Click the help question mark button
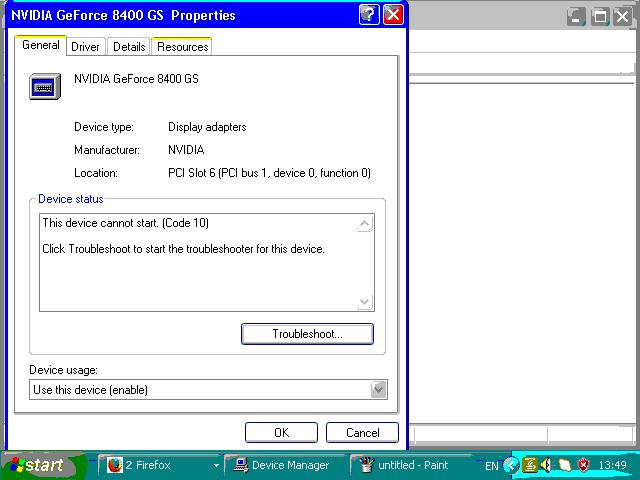Screen dimensions: 640x480 point(369,15)
